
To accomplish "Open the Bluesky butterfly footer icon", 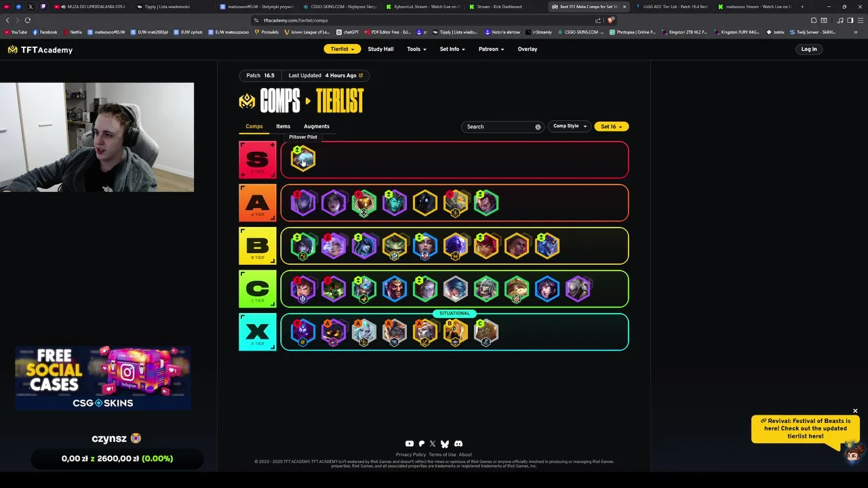I will click(445, 444).
